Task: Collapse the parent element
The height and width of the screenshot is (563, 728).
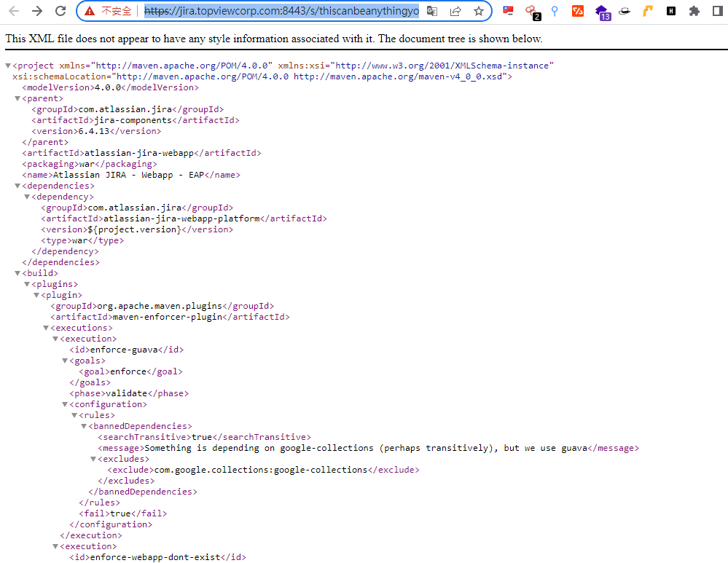Action: (x=17, y=98)
